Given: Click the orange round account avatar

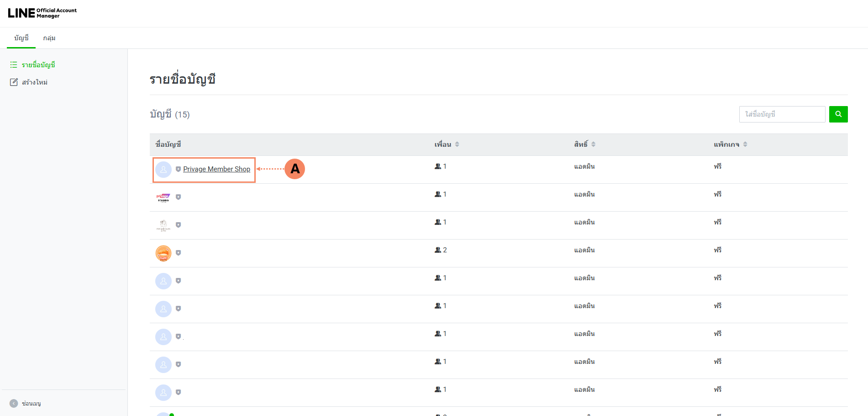Looking at the screenshot, I should [163, 253].
